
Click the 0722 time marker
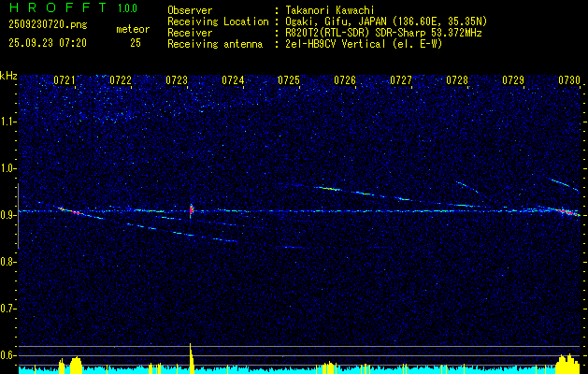coord(121,79)
